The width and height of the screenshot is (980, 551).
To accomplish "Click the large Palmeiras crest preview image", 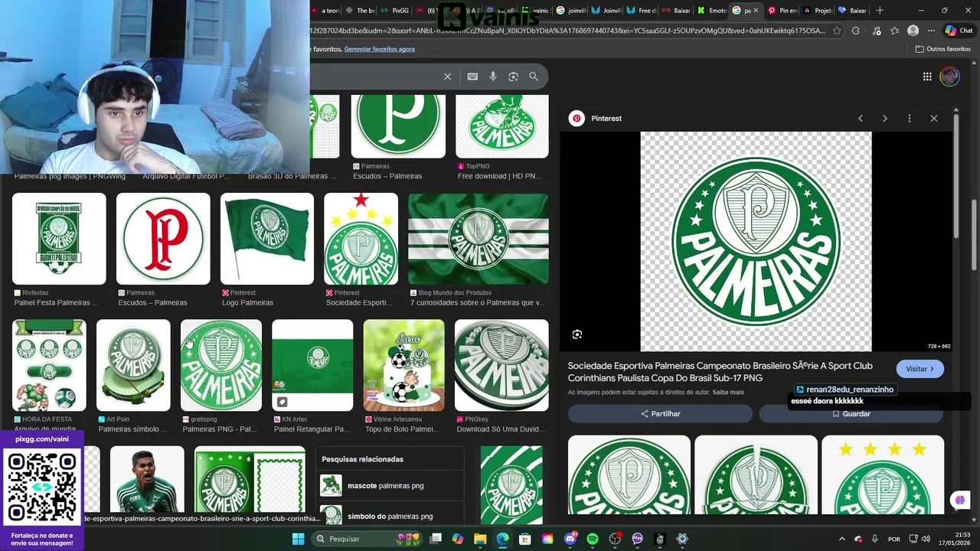I will 756,242.
